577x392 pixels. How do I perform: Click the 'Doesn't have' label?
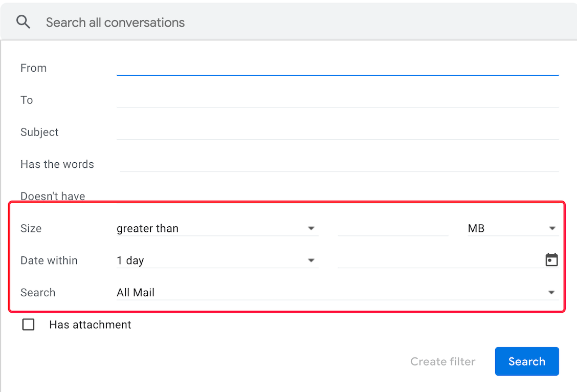coord(53,196)
